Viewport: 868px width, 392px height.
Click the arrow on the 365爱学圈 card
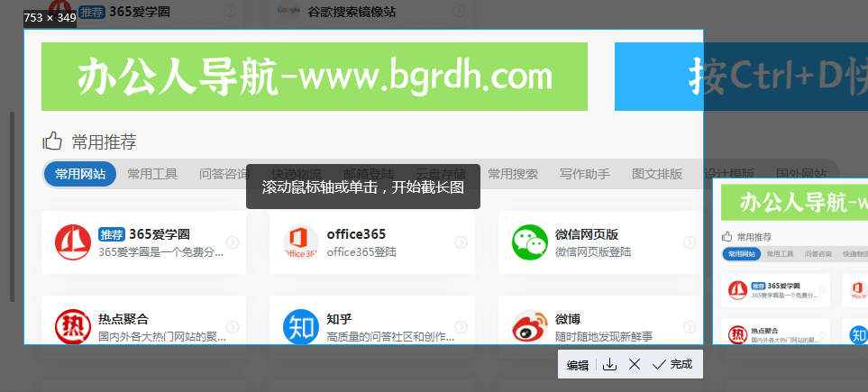[233, 242]
